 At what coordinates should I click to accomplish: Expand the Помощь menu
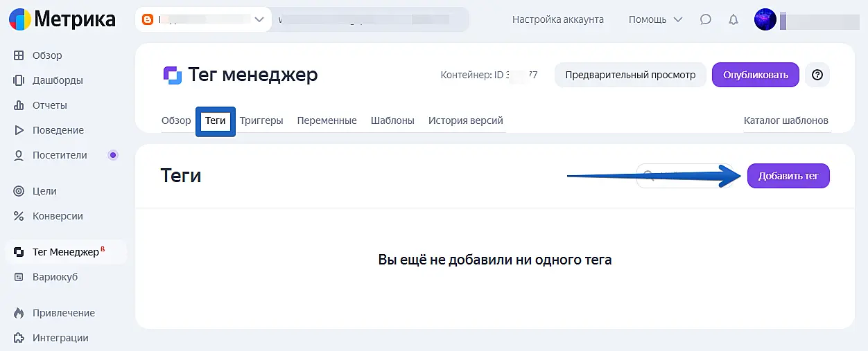(x=655, y=19)
